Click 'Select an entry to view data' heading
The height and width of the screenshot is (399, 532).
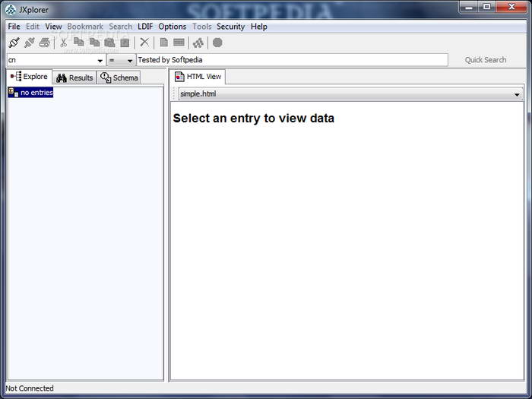[253, 118]
